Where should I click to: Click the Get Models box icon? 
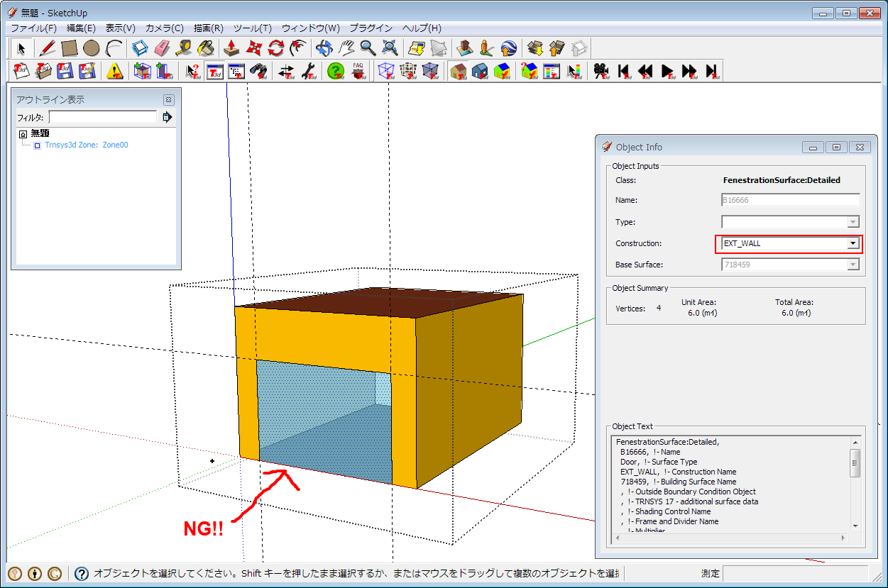coord(535,48)
